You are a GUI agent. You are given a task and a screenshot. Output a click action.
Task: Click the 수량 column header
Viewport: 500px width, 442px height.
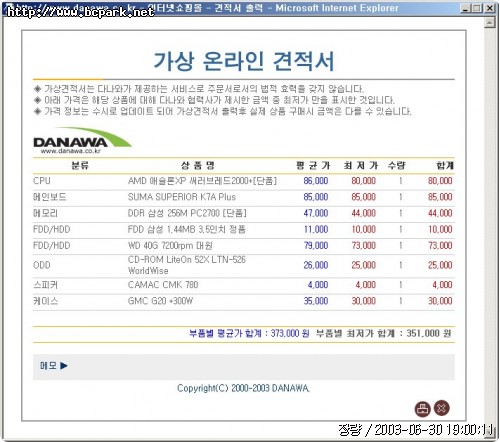397,165
